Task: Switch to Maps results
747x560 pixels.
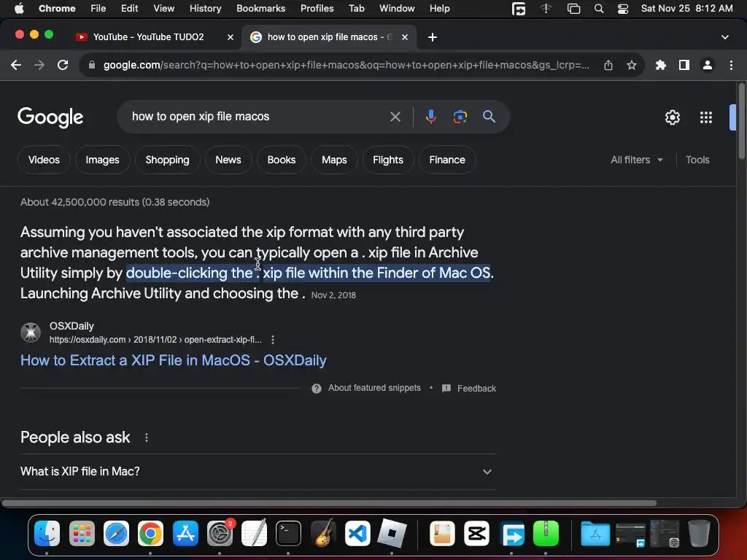Action: [x=334, y=160]
